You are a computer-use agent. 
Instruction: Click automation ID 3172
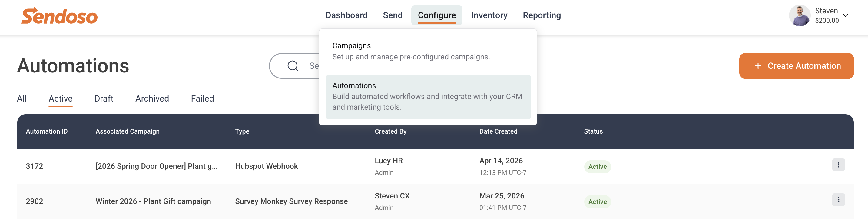(x=34, y=166)
